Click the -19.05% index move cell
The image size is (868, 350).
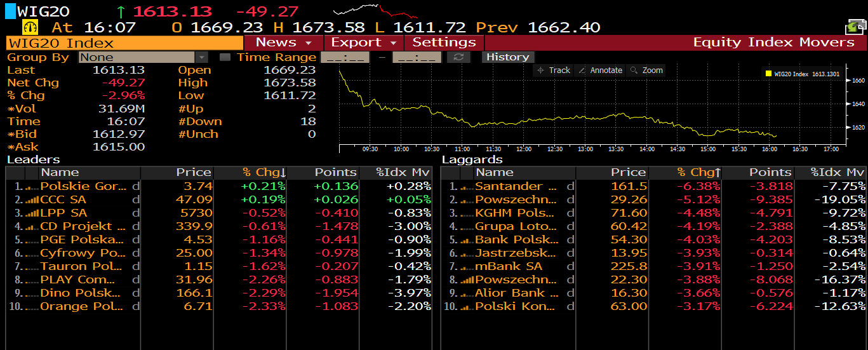839,200
